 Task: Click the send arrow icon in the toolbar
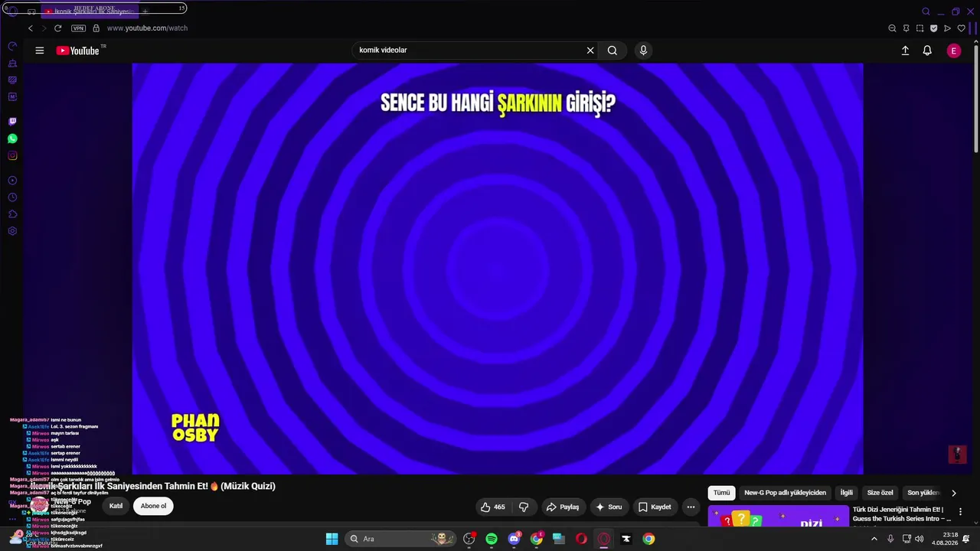(x=947, y=28)
